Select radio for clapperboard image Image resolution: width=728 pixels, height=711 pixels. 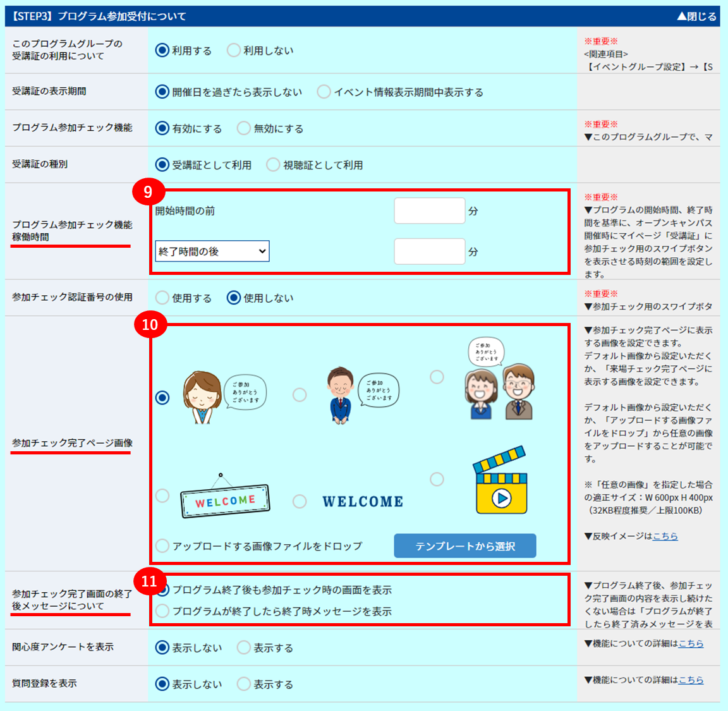pyautogui.click(x=437, y=479)
